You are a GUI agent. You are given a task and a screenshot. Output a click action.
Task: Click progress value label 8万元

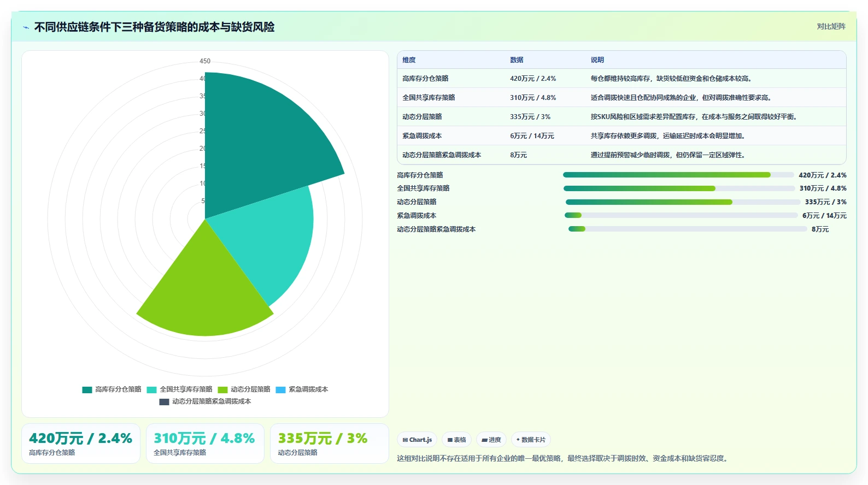(820, 229)
